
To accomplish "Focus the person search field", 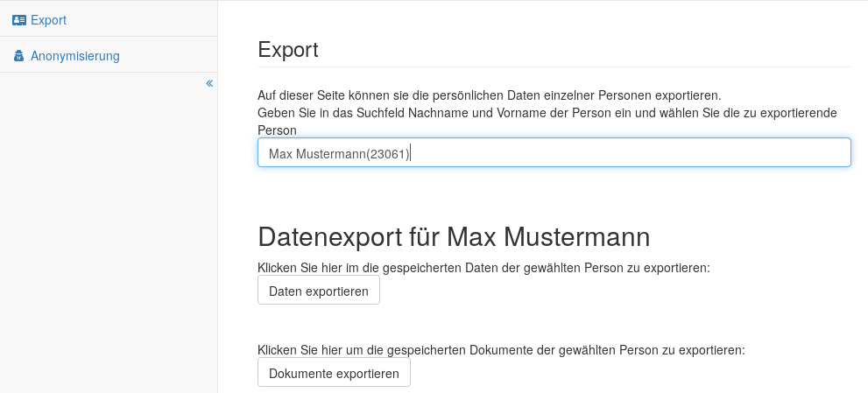I will point(554,152).
